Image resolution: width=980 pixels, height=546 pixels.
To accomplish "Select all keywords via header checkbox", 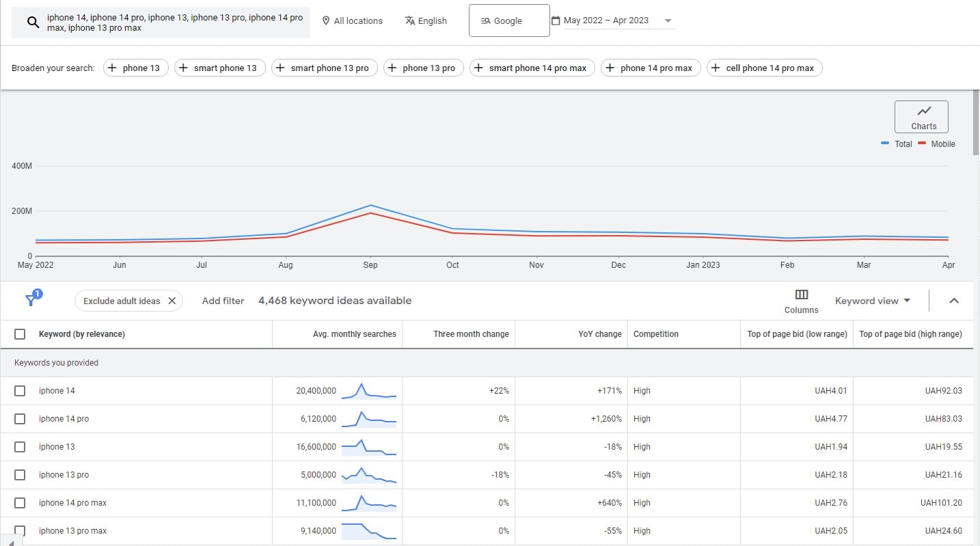I will (20, 333).
